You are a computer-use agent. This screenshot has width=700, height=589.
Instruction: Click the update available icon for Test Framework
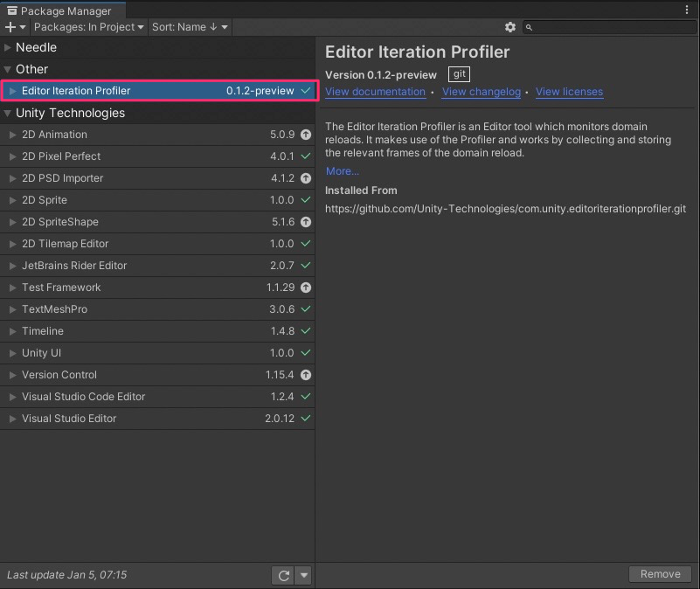pyautogui.click(x=306, y=288)
